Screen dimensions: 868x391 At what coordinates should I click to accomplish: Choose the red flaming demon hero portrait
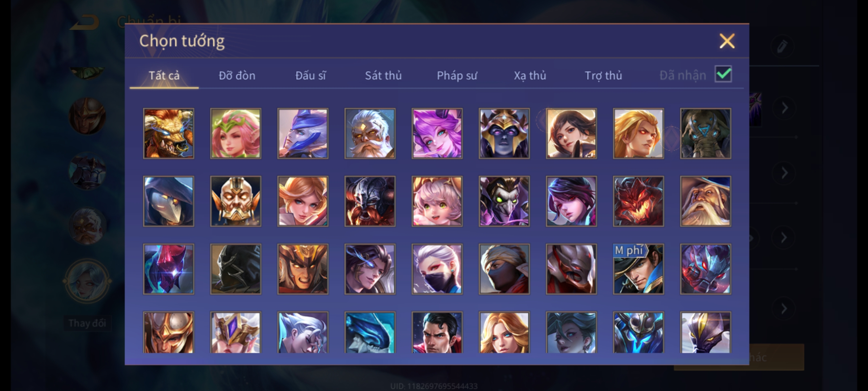click(x=638, y=201)
